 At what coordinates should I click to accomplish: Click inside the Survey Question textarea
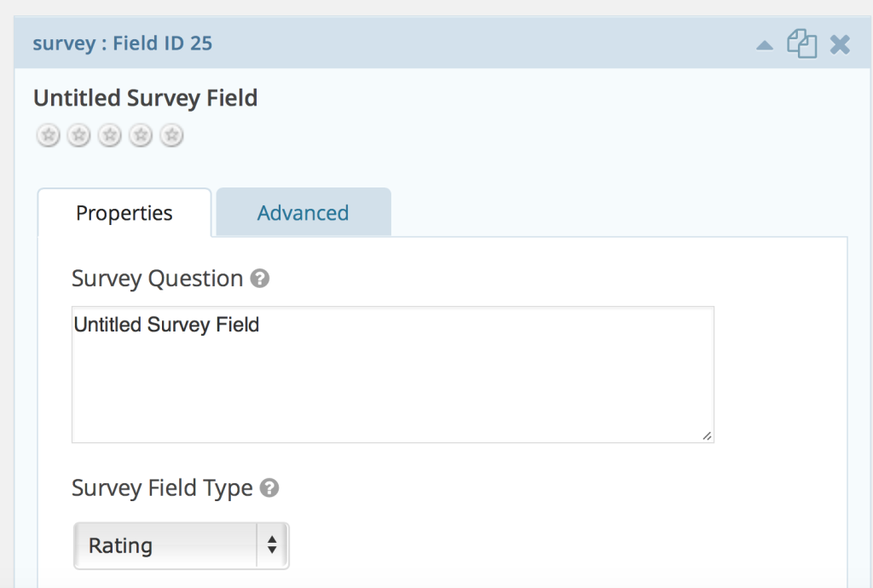(x=392, y=371)
